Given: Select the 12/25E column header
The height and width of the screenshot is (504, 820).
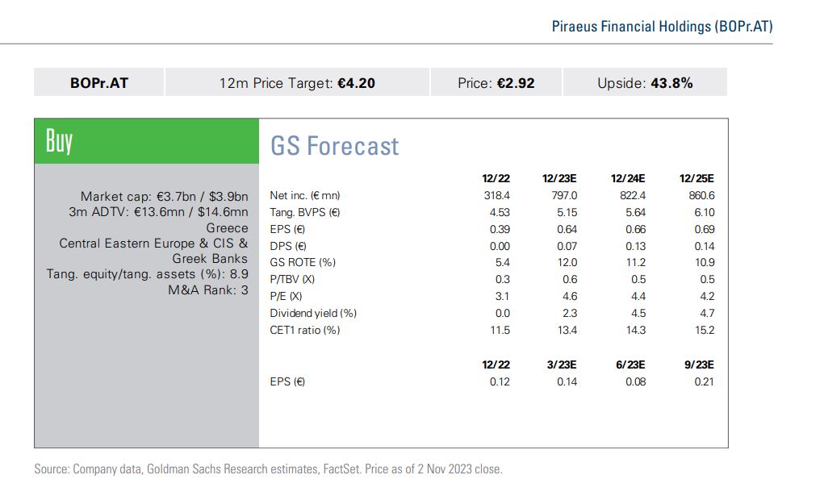Looking at the screenshot, I should point(697,178).
